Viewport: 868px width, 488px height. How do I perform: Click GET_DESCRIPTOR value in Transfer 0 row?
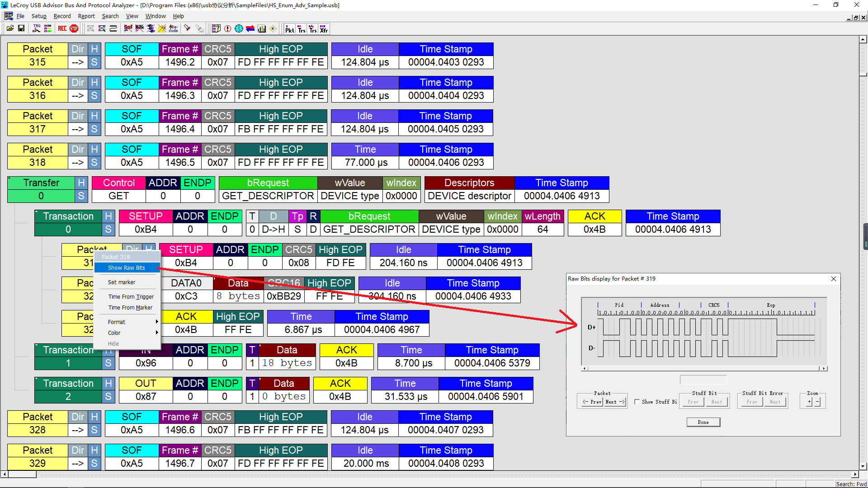[268, 196]
